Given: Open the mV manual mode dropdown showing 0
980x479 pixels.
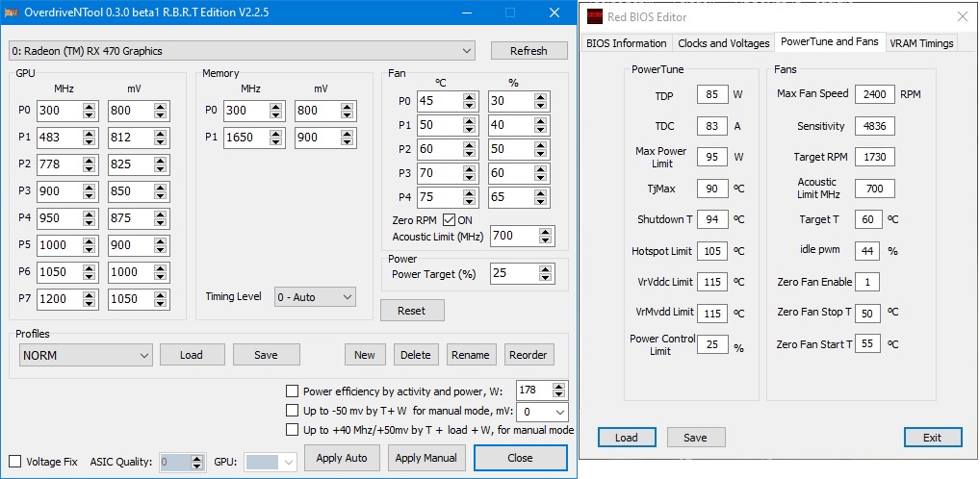Looking at the screenshot, I should click(543, 412).
